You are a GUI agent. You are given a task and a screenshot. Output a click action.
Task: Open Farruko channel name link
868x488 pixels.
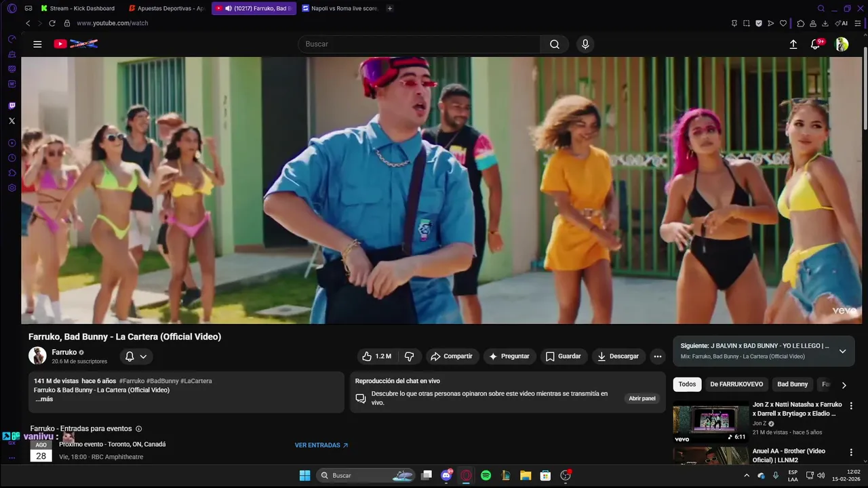pyautogui.click(x=64, y=352)
